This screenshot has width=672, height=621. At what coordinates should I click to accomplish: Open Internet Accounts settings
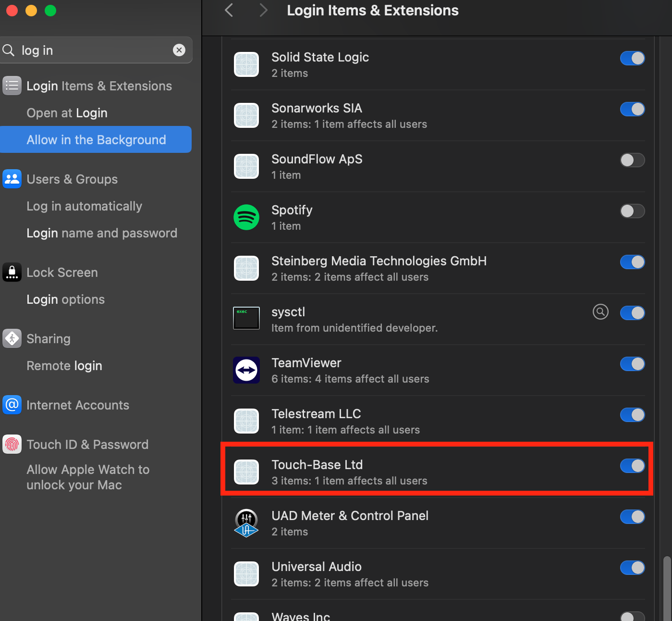(x=96, y=405)
